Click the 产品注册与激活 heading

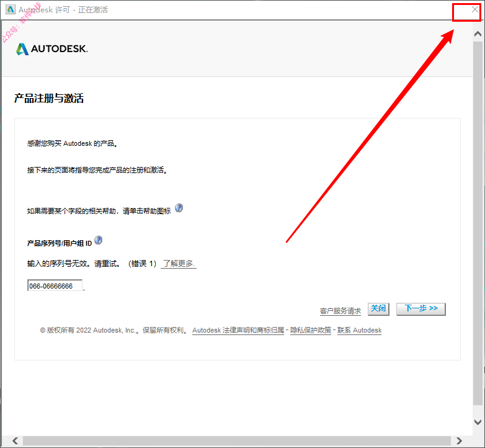click(x=49, y=99)
